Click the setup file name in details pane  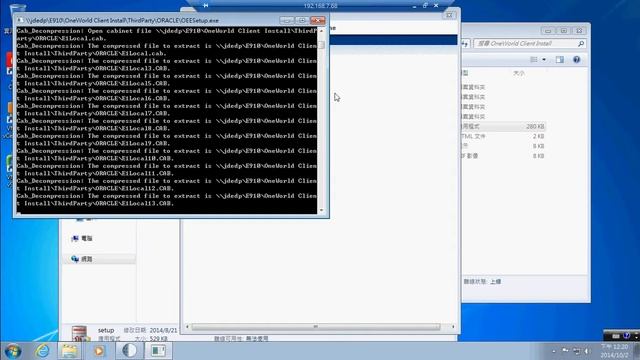coord(106,330)
